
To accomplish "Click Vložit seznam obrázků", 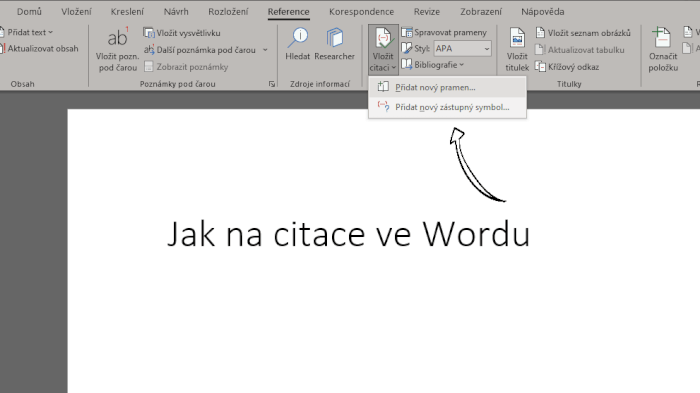I will pos(583,33).
